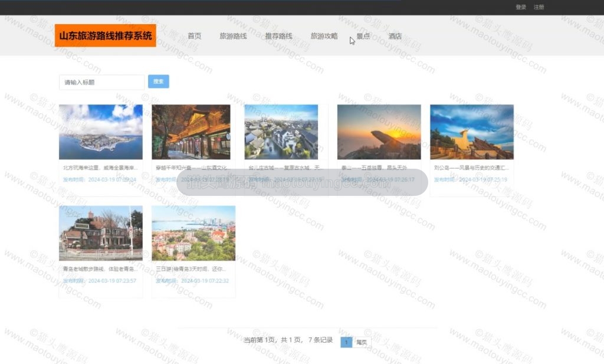Click the 当前第1页 record count text
This screenshot has width=604, height=364.
coord(288,340)
